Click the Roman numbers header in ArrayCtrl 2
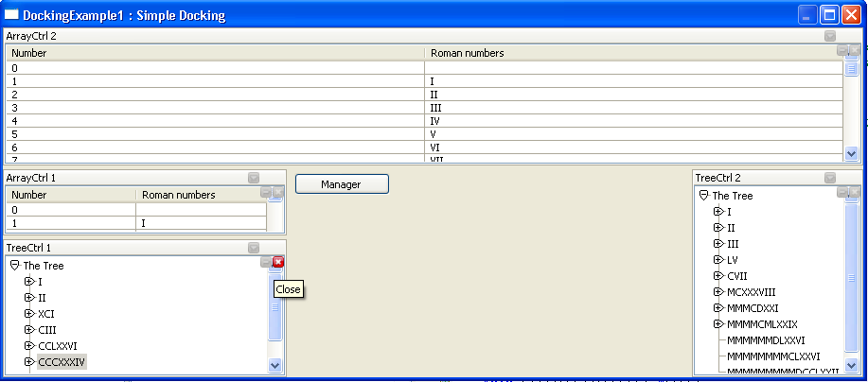The height and width of the screenshot is (382, 868). (x=467, y=54)
